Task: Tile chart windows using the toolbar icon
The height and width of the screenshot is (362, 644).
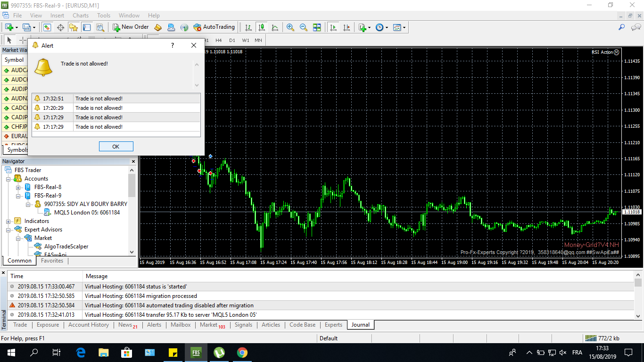Action: pos(317,27)
